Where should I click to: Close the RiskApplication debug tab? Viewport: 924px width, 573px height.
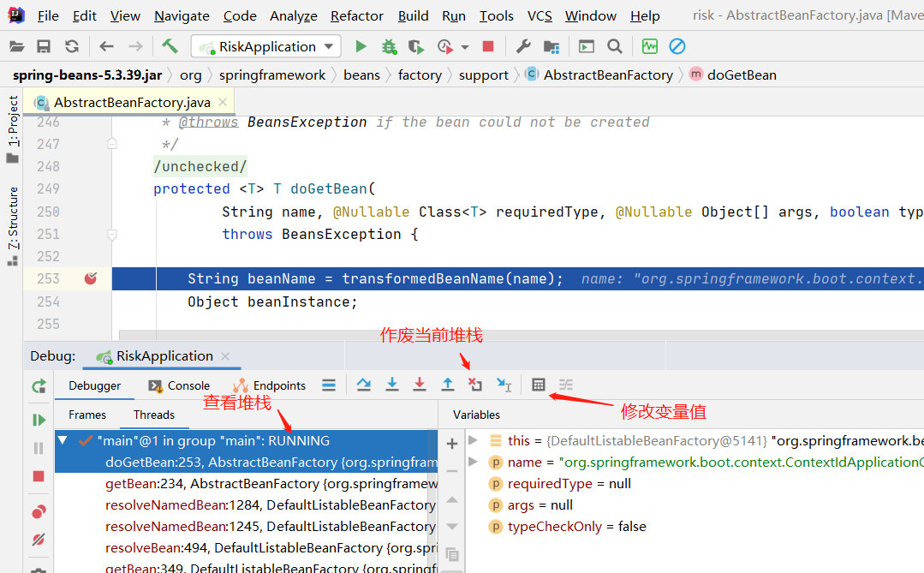tap(225, 356)
